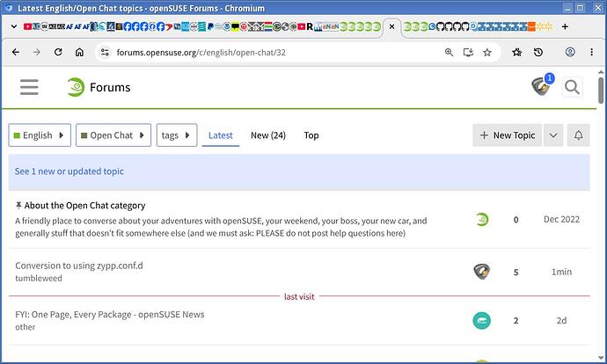The width and height of the screenshot is (607, 364).
Task: Click poster avatar on zypp.conf.d topic
Action: 481,272
